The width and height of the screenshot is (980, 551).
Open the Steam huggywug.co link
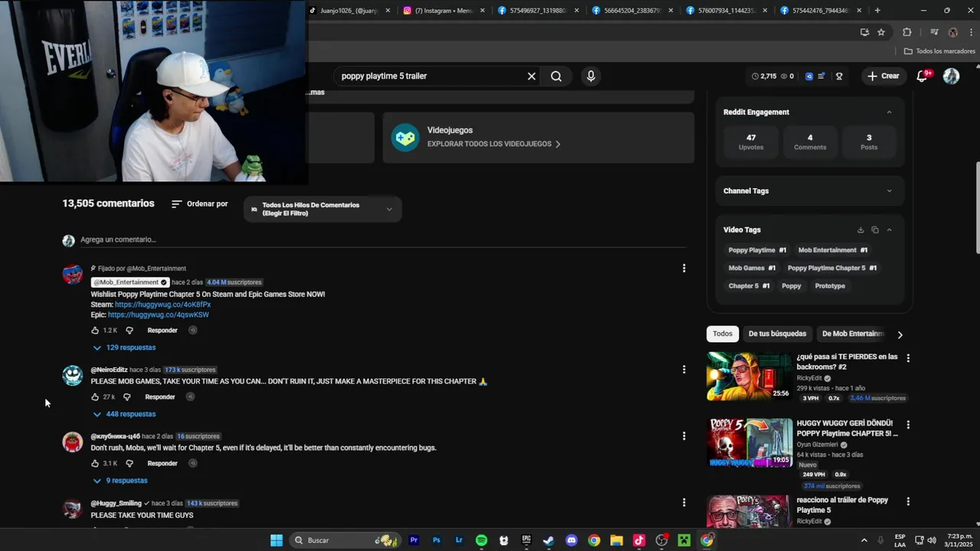tap(163, 305)
